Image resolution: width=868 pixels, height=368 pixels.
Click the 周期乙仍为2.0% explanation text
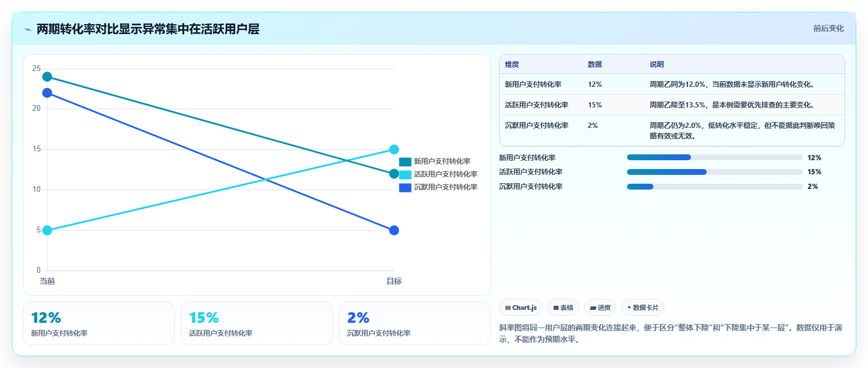click(744, 131)
